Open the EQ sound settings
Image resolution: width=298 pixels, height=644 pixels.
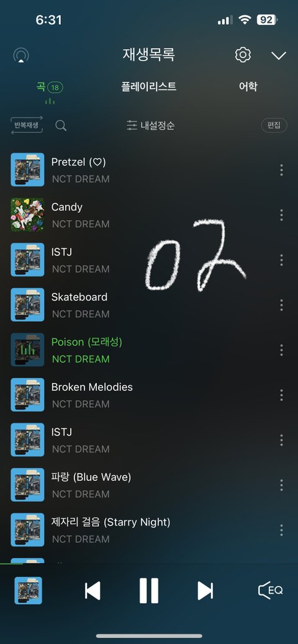(271, 591)
